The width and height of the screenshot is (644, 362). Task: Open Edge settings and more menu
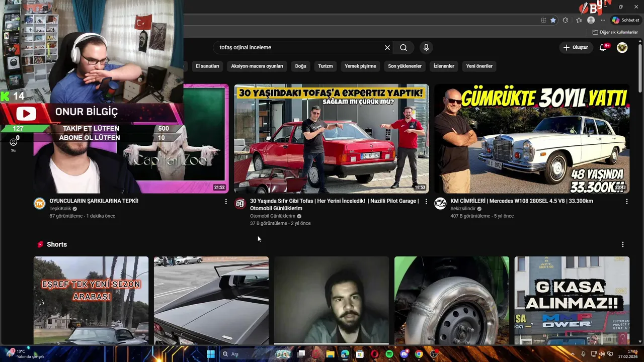(603, 20)
